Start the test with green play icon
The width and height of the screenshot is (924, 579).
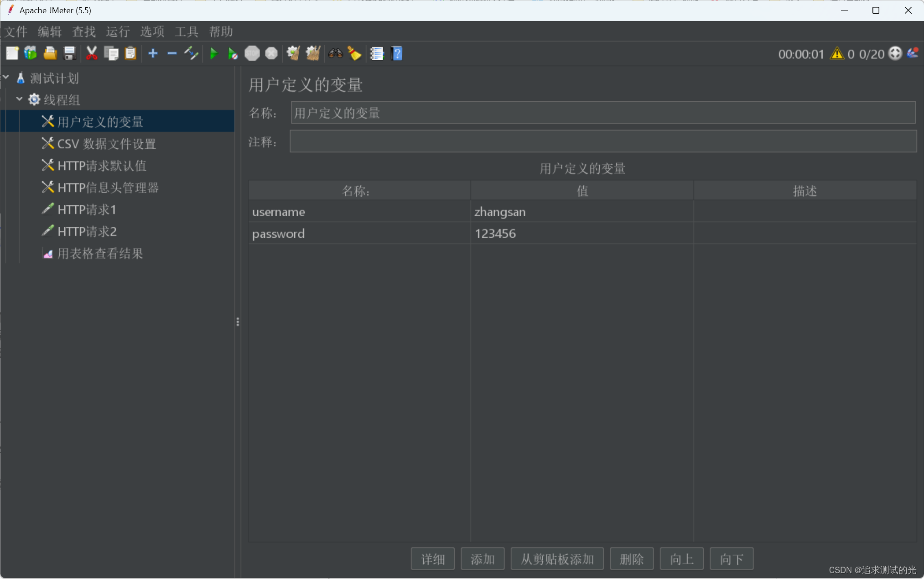point(213,53)
